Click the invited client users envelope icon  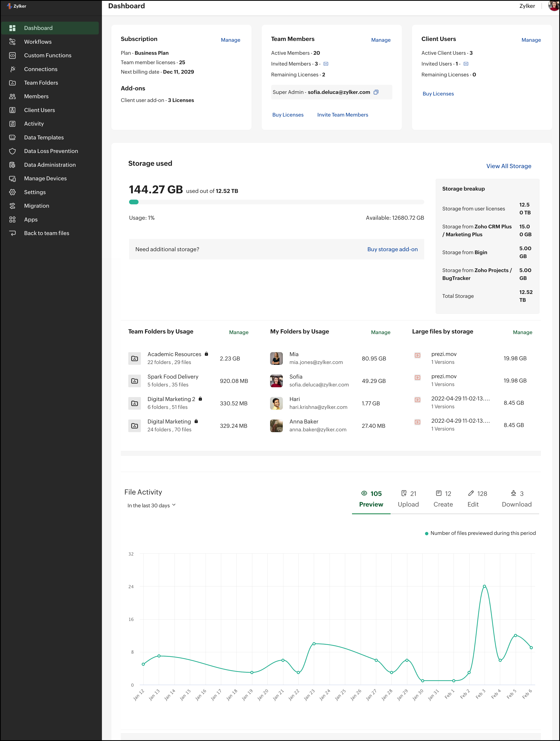(x=466, y=64)
